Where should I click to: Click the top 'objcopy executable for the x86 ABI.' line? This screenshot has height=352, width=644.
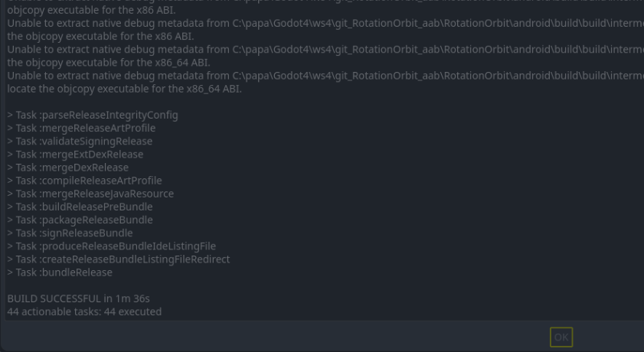pos(91,11)
